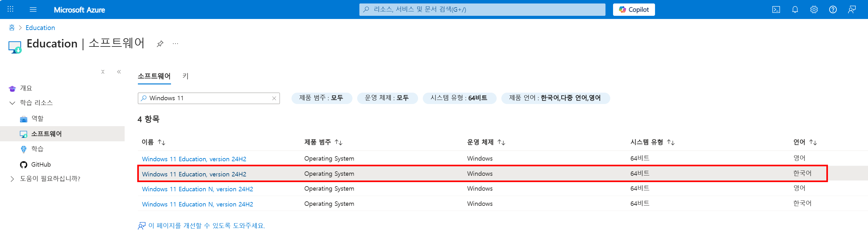Open the 운영 체제 filter
Screen dimensions: 868x233
387,98
